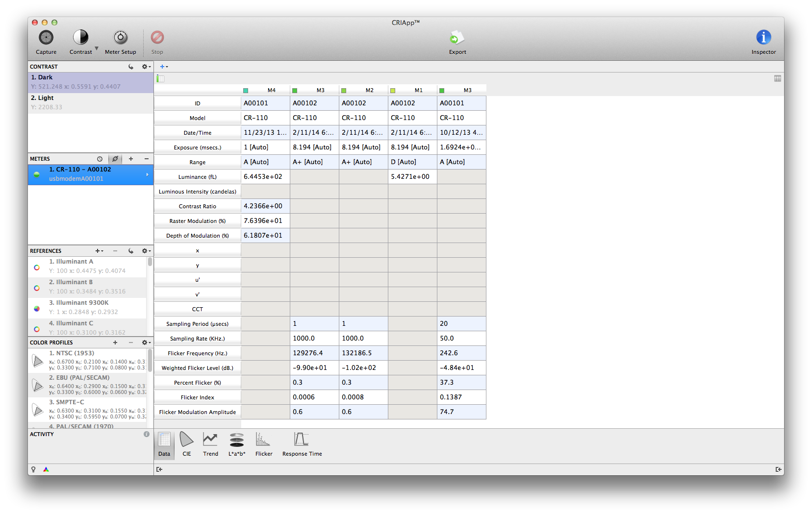
Task: Click the bottom-right panel collapse arrow icon
Action: coord(779,469)
